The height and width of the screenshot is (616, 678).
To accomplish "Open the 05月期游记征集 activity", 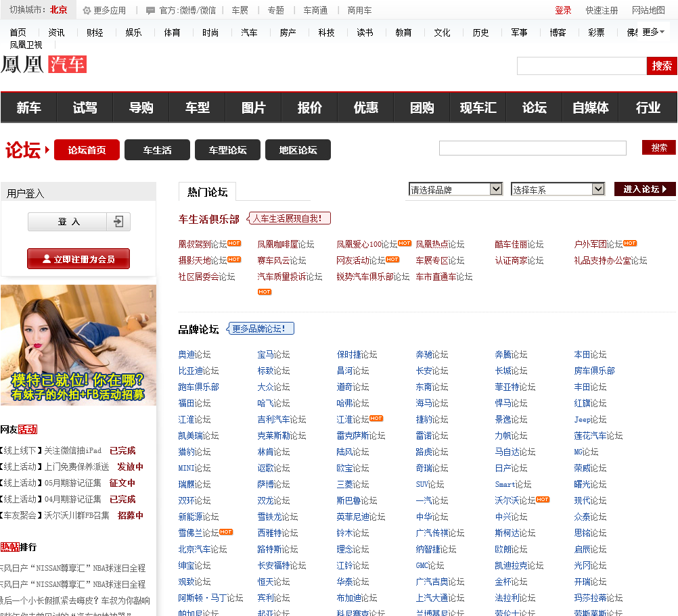I will [72, 483].
